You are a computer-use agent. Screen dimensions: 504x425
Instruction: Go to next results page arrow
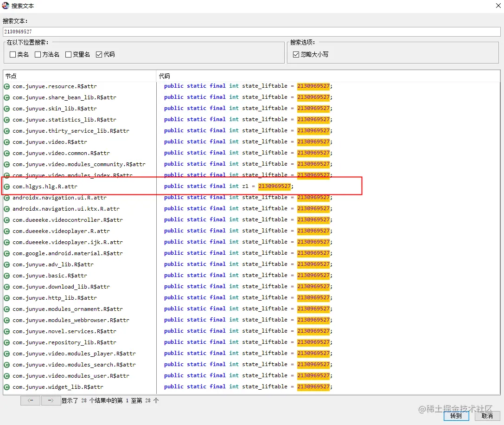click(x=51, y=400)
